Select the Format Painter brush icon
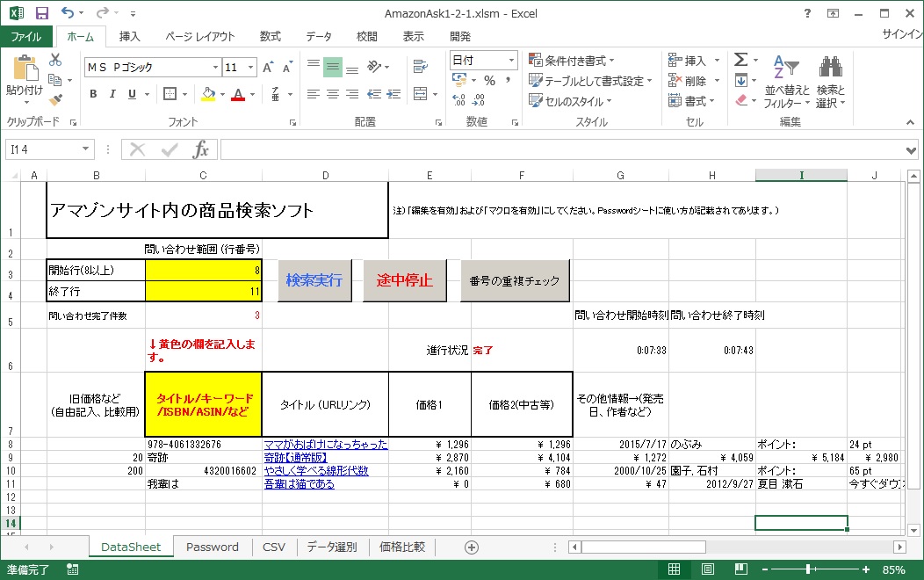 point(55,100)
